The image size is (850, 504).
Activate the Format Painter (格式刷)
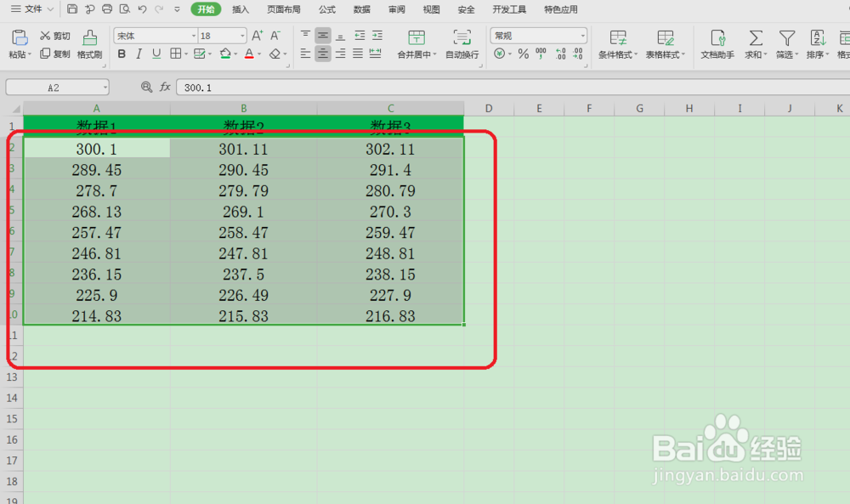[89, 44]
